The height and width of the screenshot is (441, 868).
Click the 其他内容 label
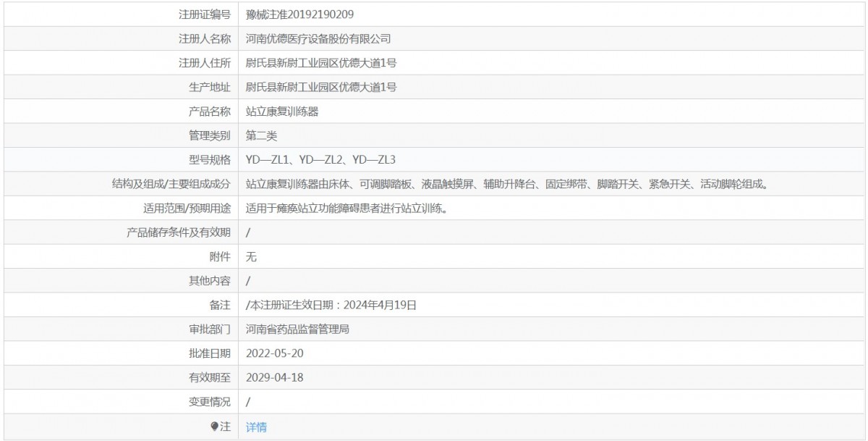click(210, 281)
